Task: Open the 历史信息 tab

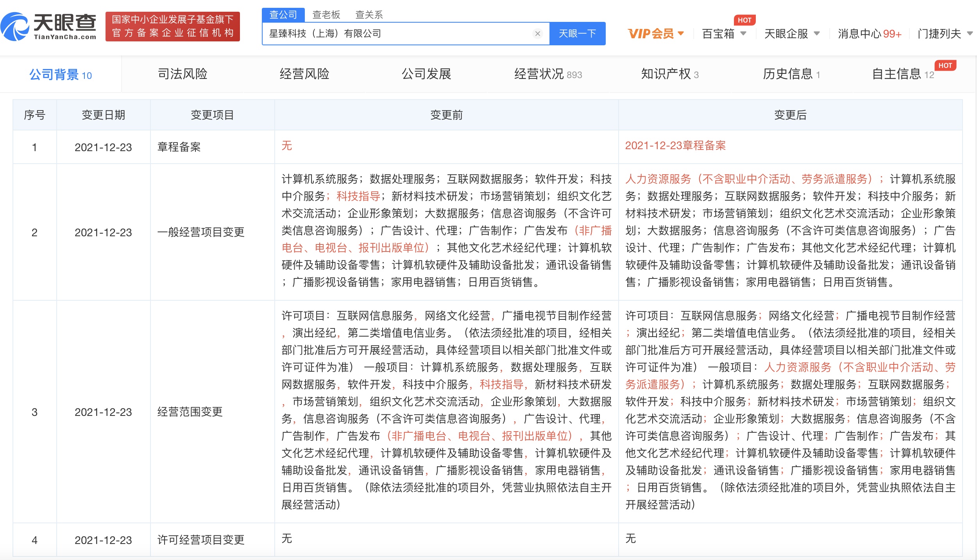Action: pos(791,74)
